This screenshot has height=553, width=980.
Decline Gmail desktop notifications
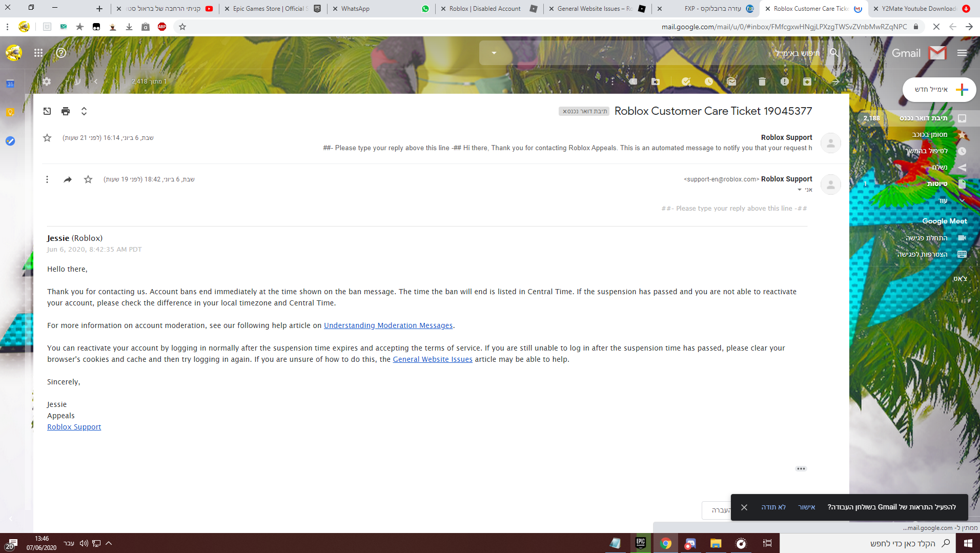click(773, 507)
